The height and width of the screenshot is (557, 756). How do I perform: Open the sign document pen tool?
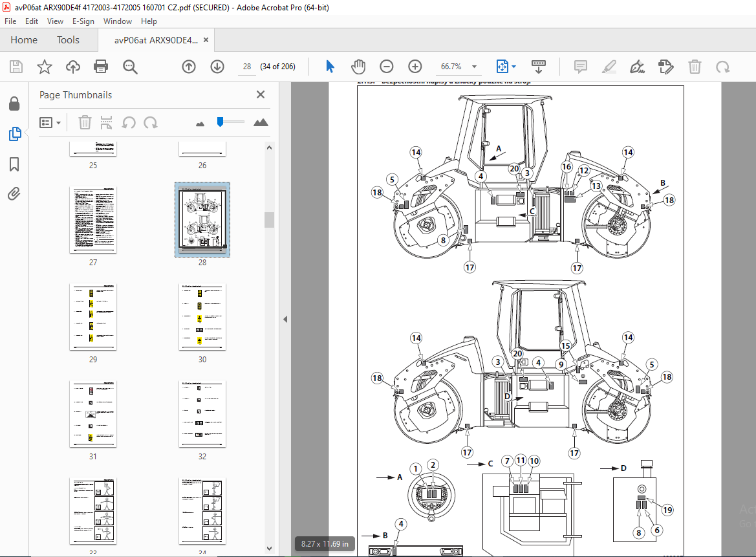[x=638, y=67]
